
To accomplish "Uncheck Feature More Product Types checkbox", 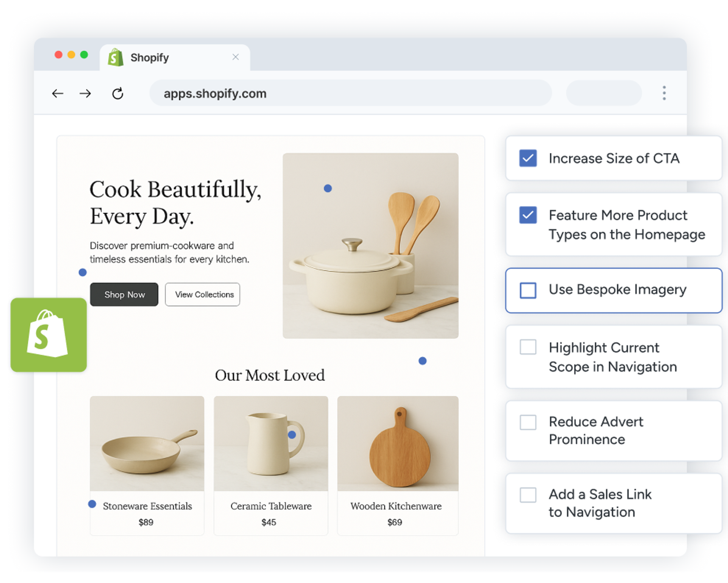I will pos(528,215).
